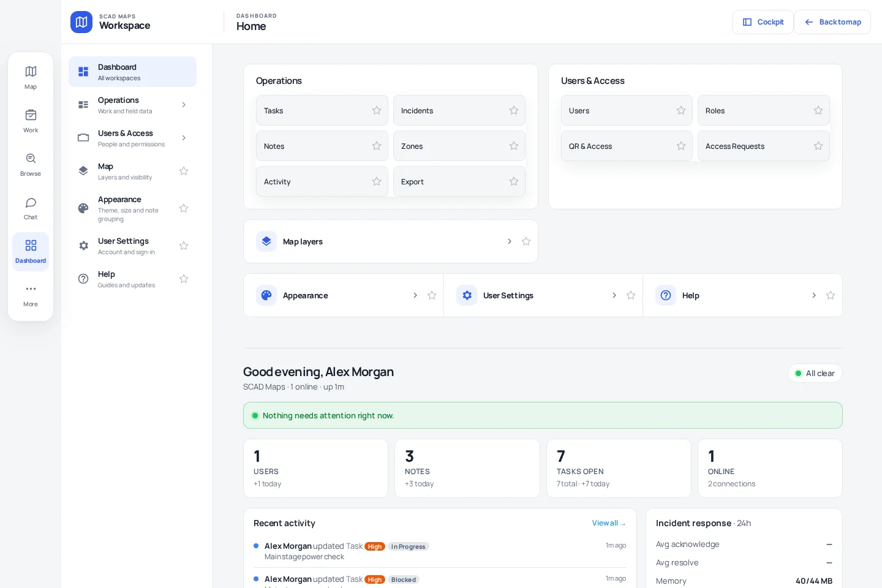Open the QR & Access shortcut
The width and height of the screenshot is (882, 588).
(627, 146)
